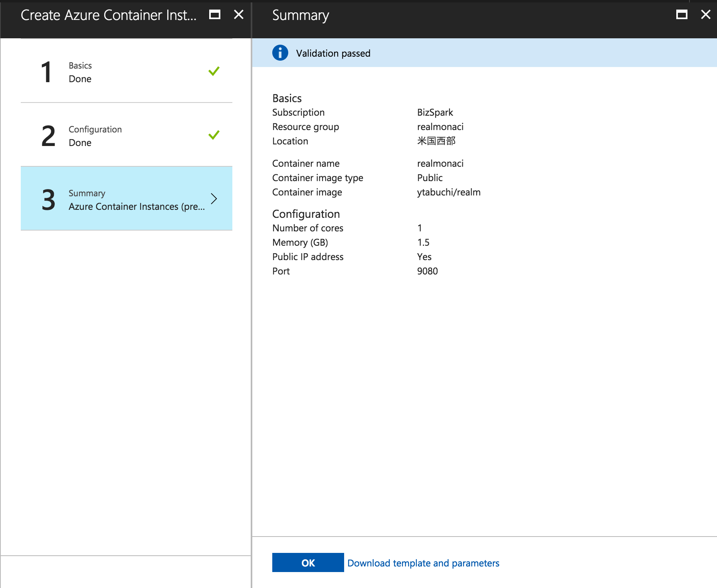Click the Location label
Screen dimensions: 717x588
click(x=290, y=141)
